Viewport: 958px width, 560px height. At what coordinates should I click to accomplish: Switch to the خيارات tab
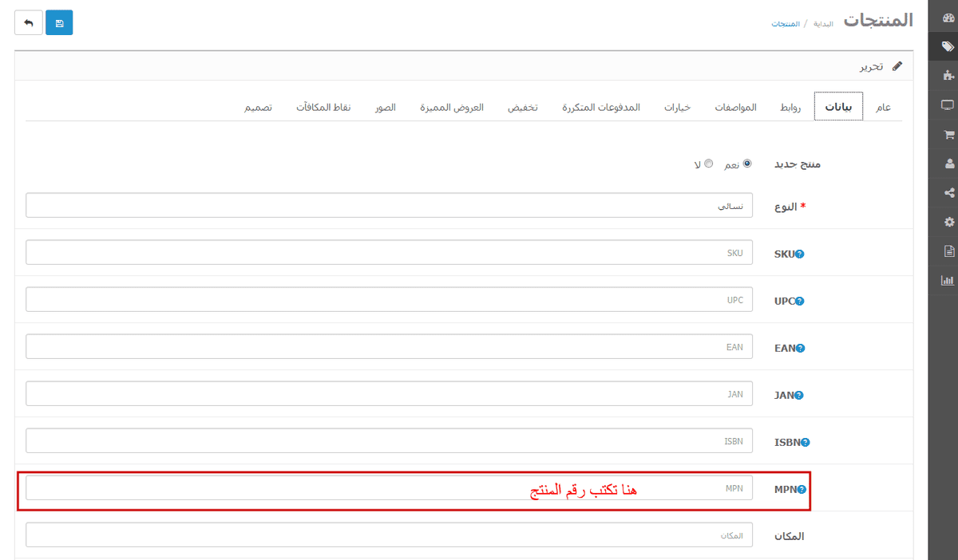pyautogui.click(x=677, y=107)
